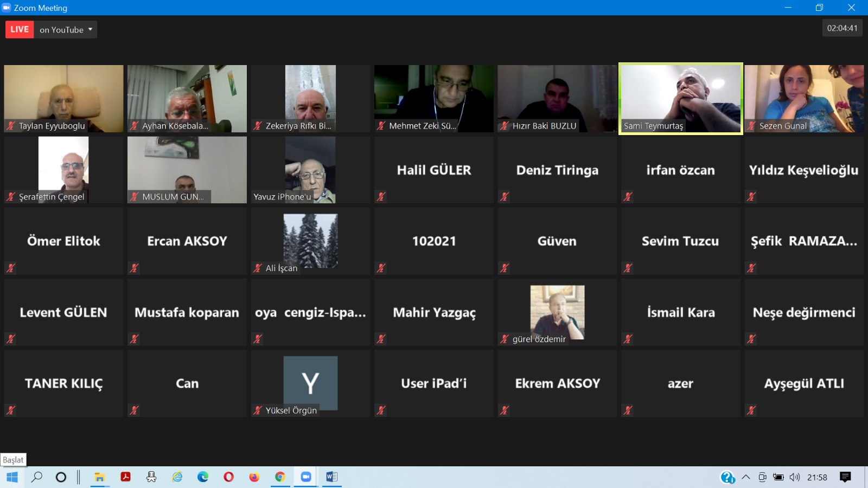Click muted mic icon on Güven tile

(505, 268)
